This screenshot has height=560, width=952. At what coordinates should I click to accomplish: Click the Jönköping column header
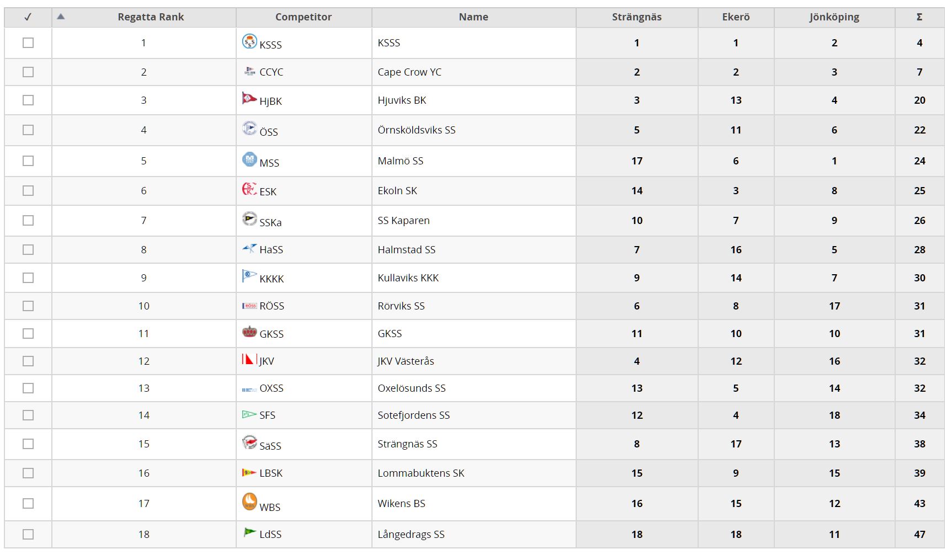[834, 17]
